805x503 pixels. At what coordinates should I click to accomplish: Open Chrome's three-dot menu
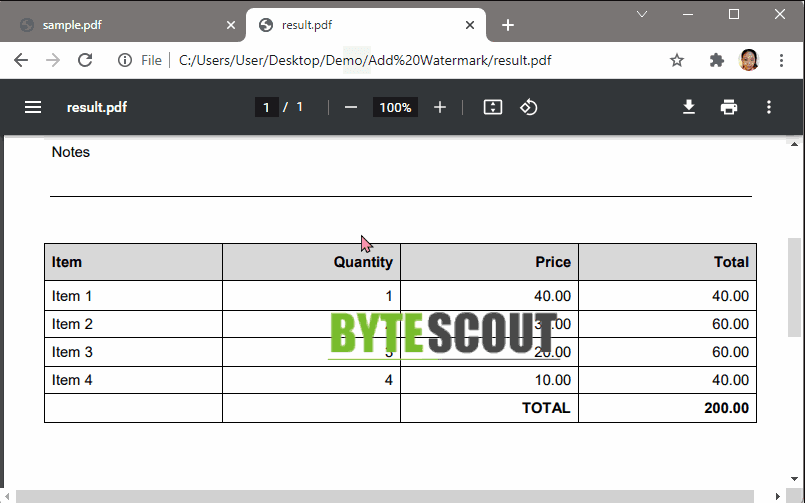(782, 60)
